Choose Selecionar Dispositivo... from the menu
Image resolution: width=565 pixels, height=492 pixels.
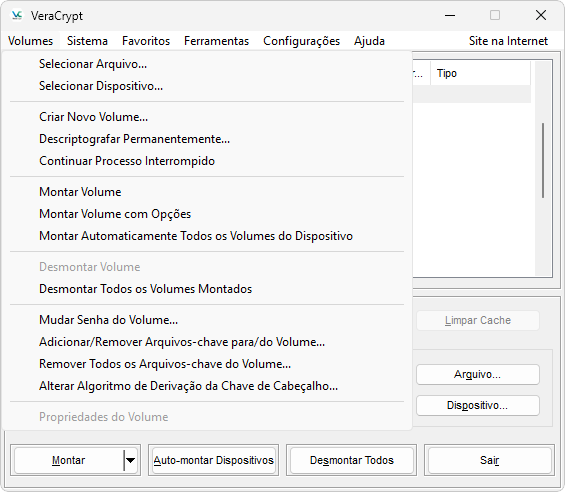[x=207, y=86]
